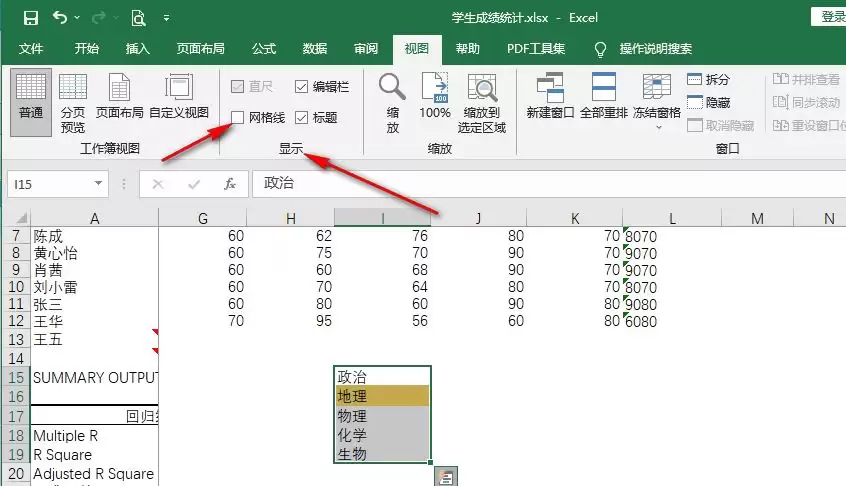
Task: Undo the last action
Action: pos(59,18)
